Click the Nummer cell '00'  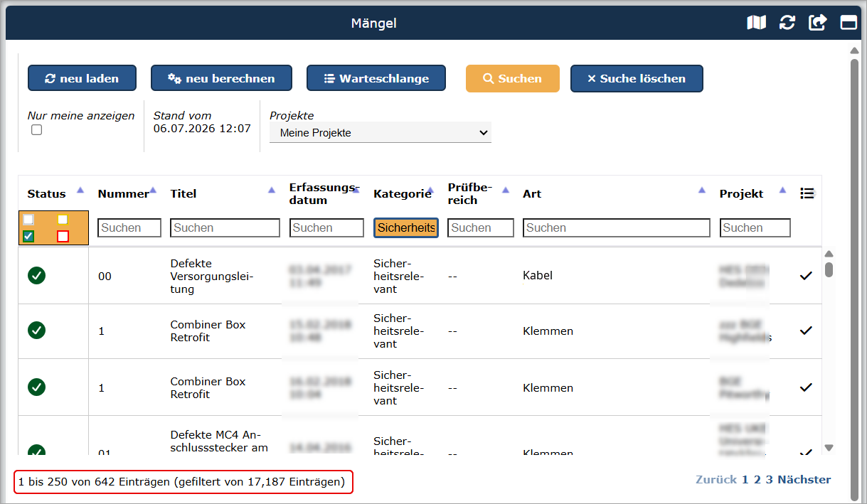pos(105,277)
